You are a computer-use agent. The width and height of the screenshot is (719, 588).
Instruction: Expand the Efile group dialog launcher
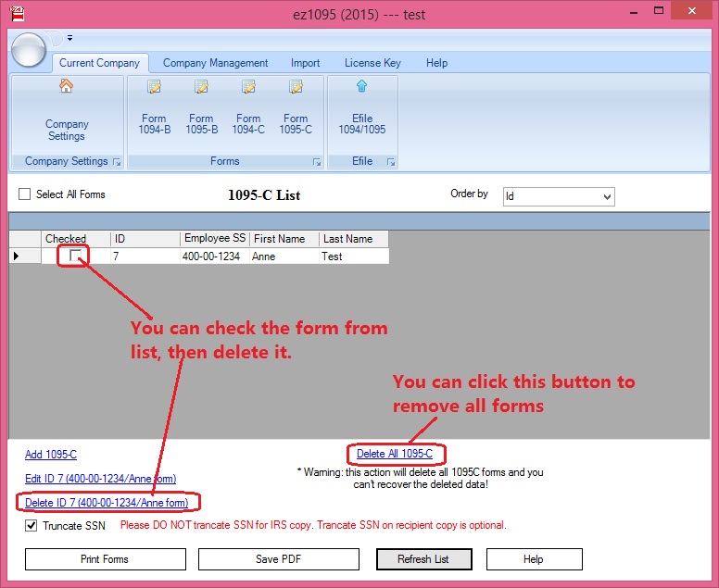pos(391,162)
